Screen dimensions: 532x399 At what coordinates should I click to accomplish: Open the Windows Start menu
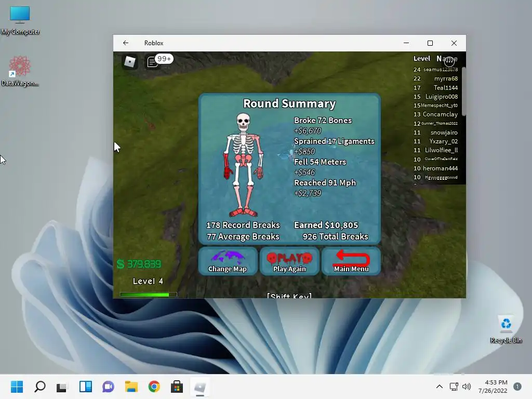point(17,387)
